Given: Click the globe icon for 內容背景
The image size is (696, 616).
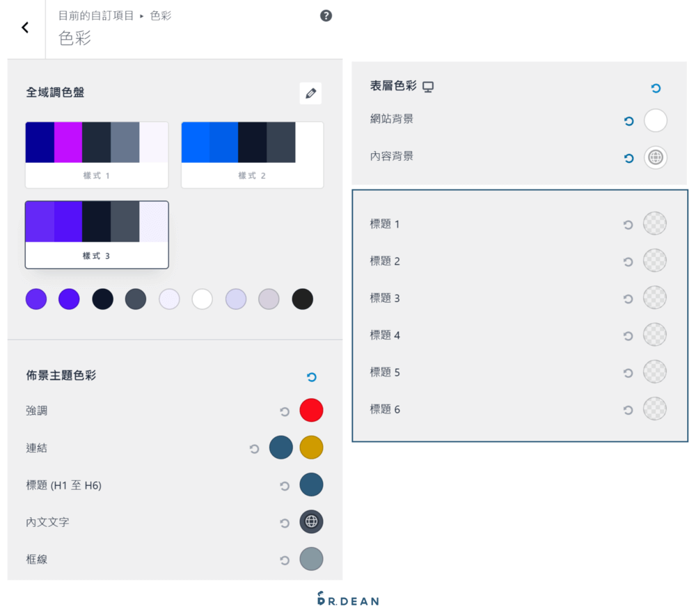Looking at the screenshot, I should tap(655, 157).
